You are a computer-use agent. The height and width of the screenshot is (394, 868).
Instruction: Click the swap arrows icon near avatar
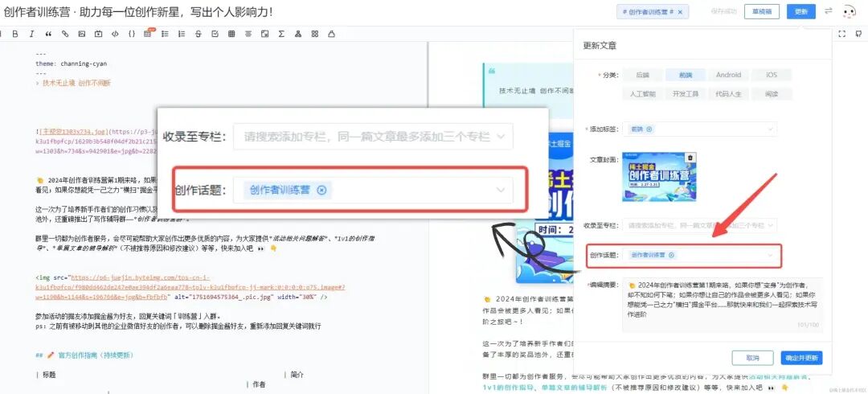(829, 11)
